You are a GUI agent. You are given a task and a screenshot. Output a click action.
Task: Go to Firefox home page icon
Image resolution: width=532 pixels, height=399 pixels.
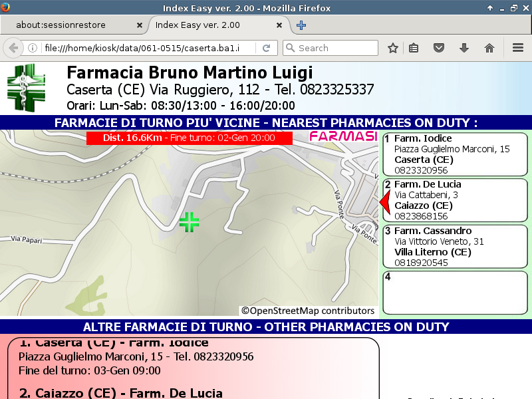489,48
